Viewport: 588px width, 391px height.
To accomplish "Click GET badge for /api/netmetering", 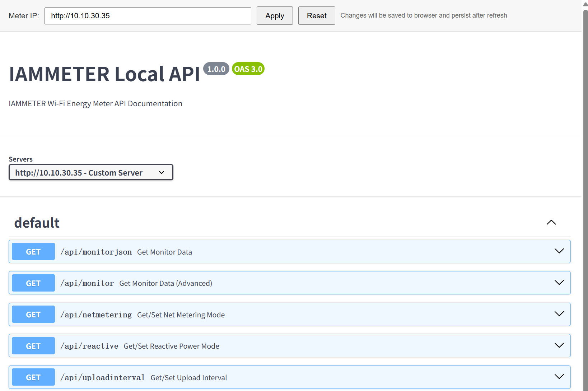I will click(x=33, y=315).
